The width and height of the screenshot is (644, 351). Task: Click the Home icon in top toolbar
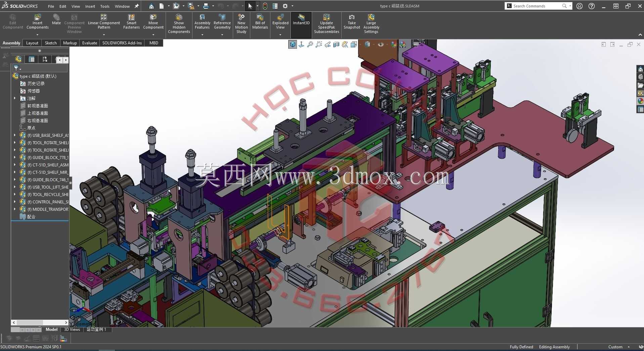(x=152, y=6)
